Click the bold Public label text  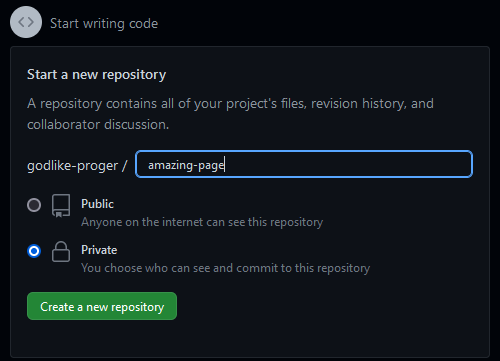(x=97, y=204)
